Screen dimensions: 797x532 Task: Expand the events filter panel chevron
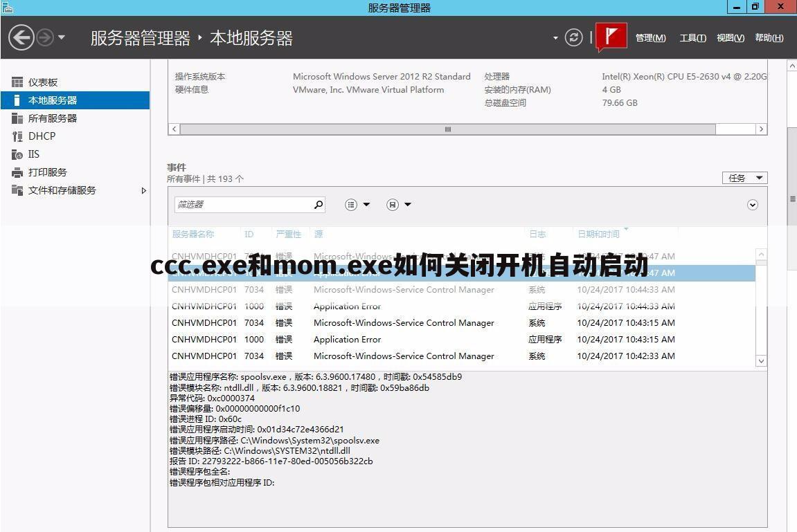tap(753, 205)
